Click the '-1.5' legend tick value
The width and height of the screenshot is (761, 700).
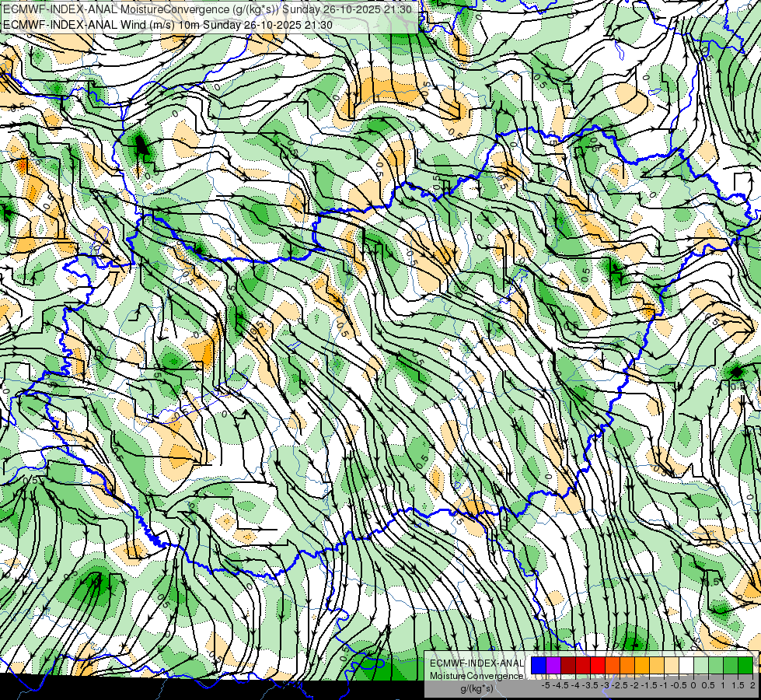pos(648,685)
